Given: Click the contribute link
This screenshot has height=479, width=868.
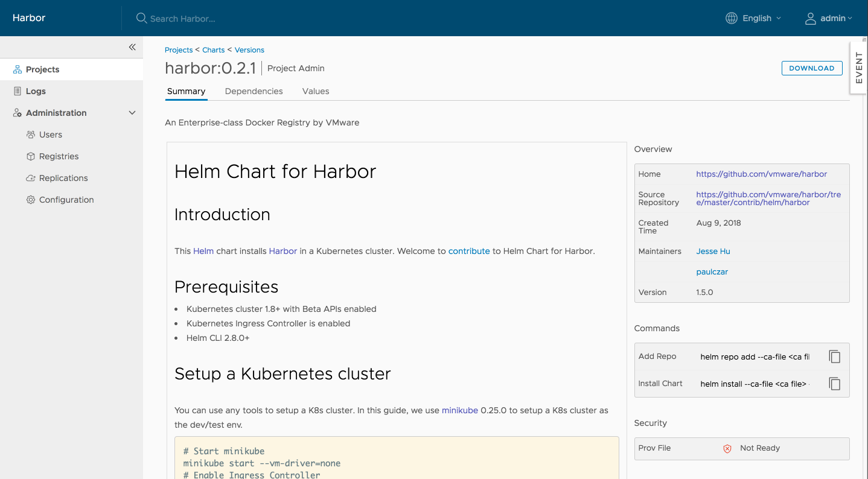Looking at the screenshot, I should (469, 251).
